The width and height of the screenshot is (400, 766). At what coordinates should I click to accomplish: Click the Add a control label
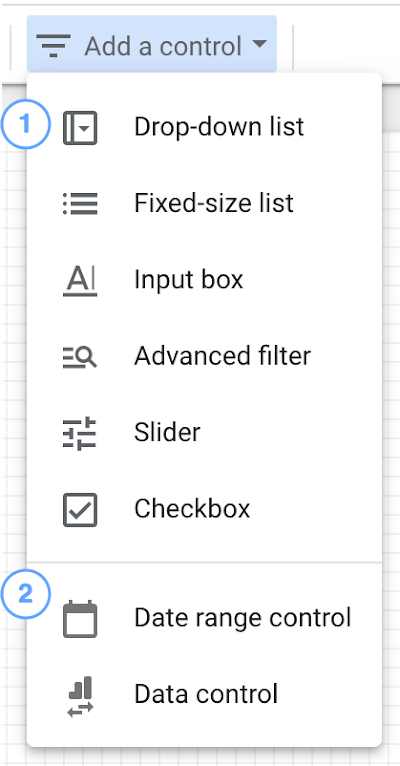pos(163,46)
